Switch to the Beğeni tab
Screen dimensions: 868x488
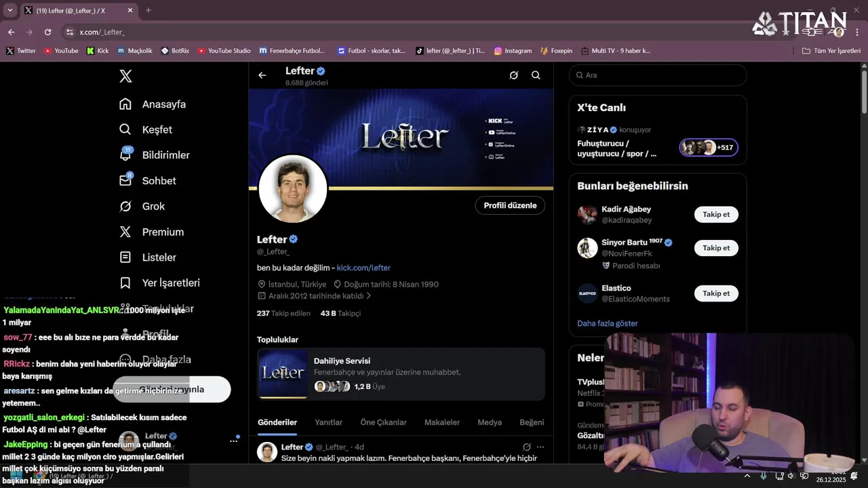[532, 422]
